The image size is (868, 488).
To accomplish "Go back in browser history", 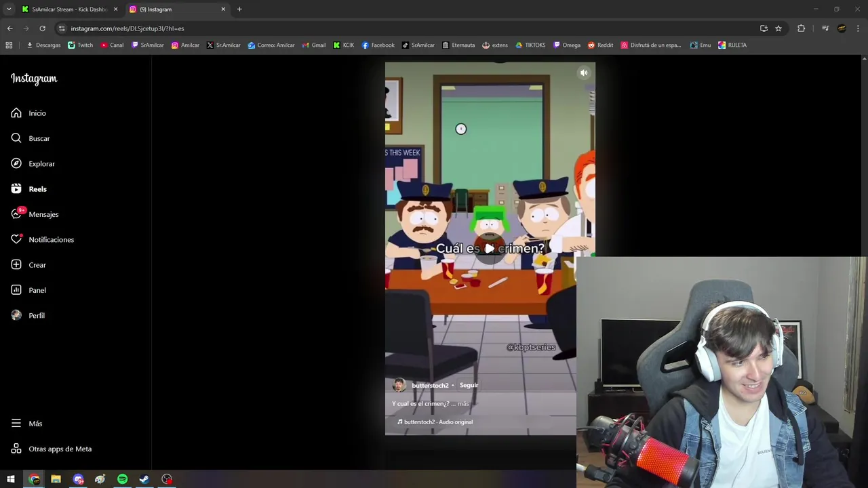I will tap(9, 28).
